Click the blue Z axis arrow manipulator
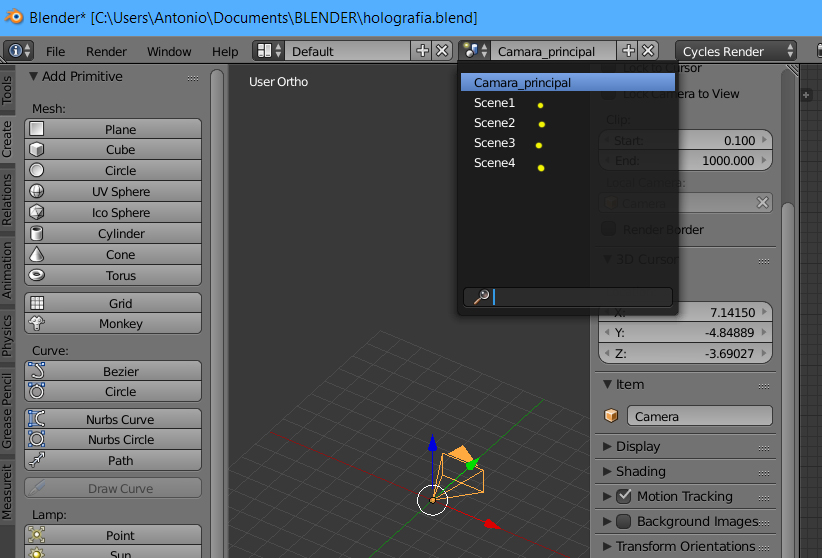The width and height of the screenshot is (822, 558). click(x=432, y=443)
